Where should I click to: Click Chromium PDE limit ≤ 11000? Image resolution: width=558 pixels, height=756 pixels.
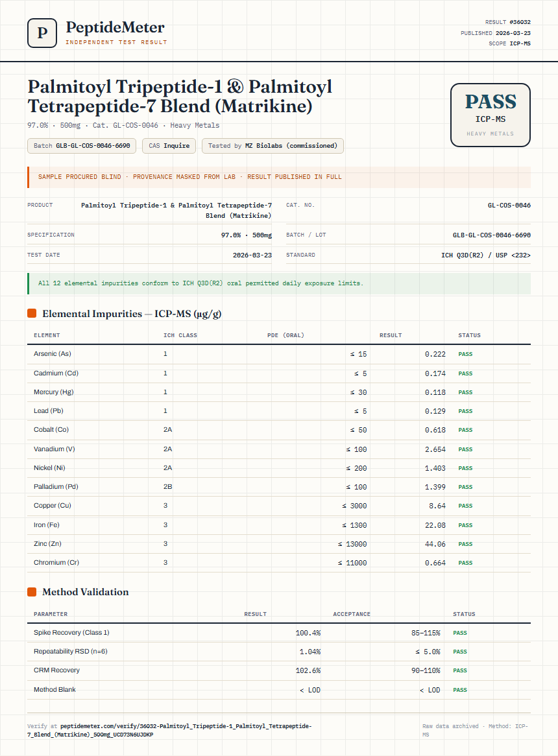[x=352, y=563]
